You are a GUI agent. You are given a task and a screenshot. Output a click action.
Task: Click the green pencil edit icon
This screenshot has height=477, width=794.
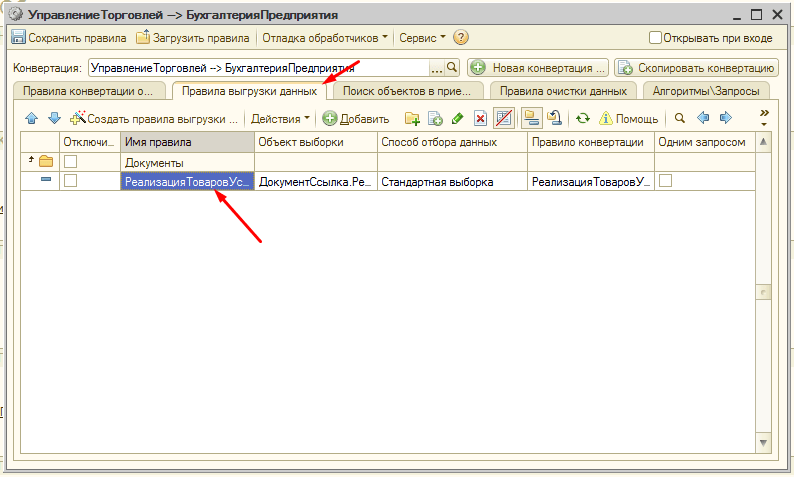pos(457,118)
